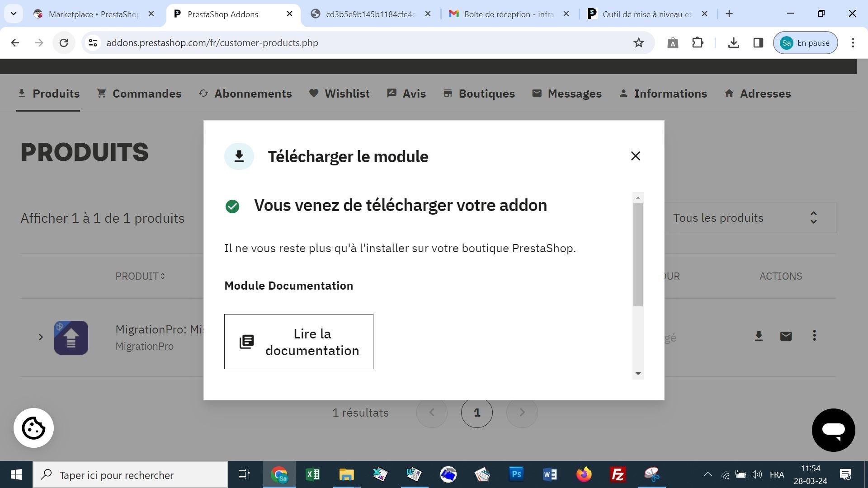Open FileZilla from the Windows taskbar
This screenshot has height=488, width=868.
tap(618, 474)
